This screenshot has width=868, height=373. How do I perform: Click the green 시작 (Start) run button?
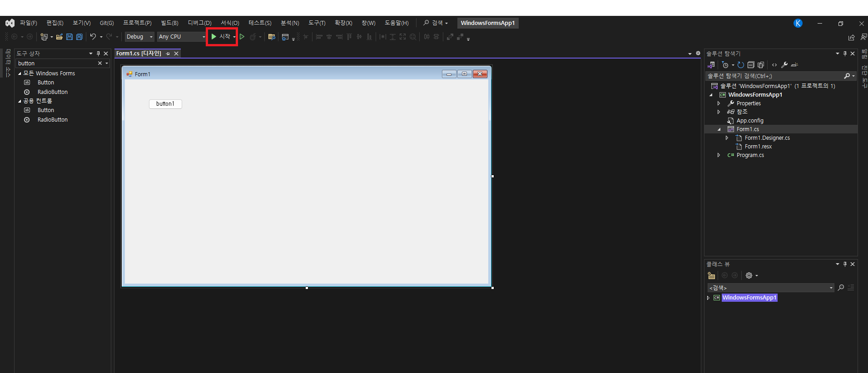click(x=221, y=37)
